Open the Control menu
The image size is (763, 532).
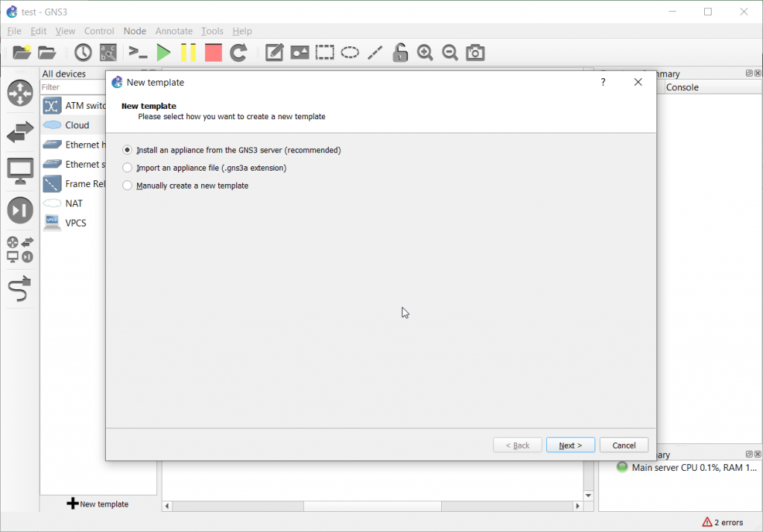pos(99,31)
